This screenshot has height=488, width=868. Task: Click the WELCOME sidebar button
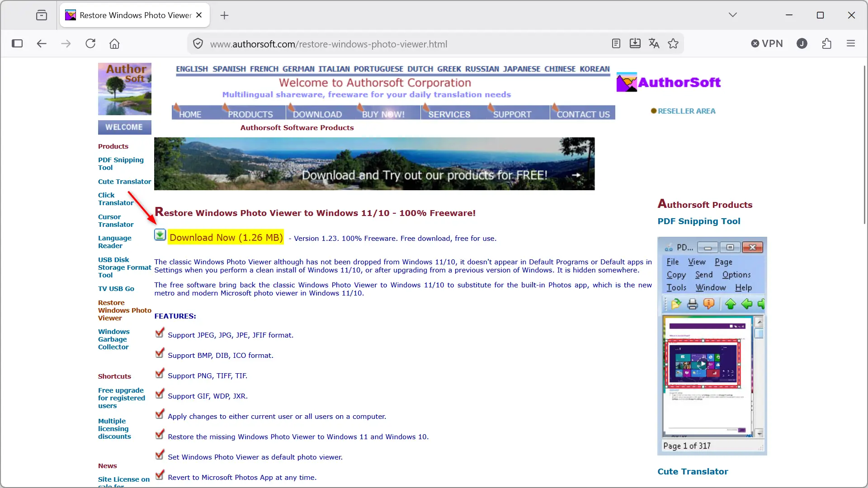tap(125, 127)
